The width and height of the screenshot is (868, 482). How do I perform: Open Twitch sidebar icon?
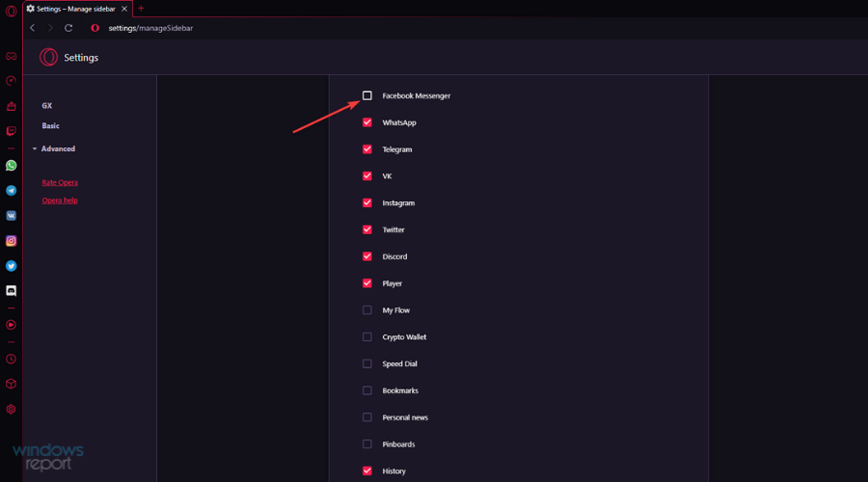point(11,131)
